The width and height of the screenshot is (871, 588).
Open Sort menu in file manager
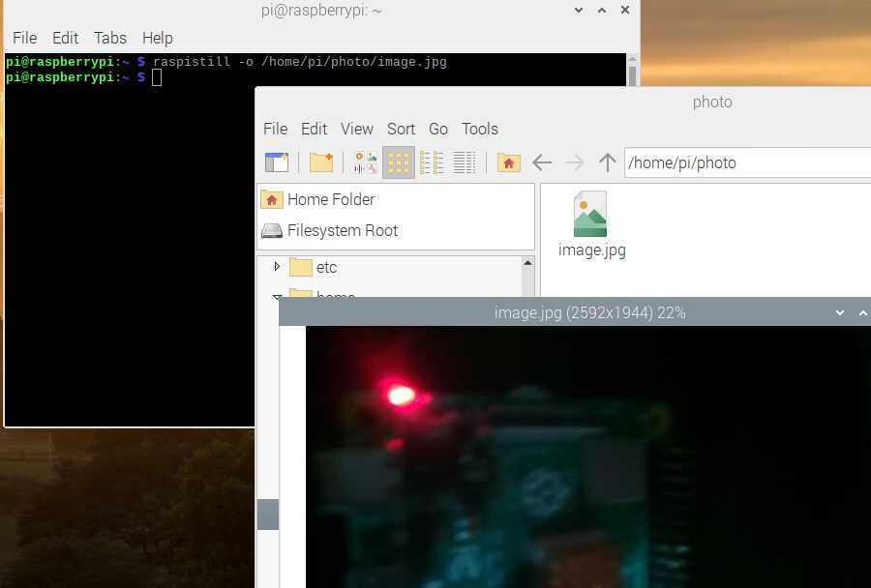[x=401, y=129]
